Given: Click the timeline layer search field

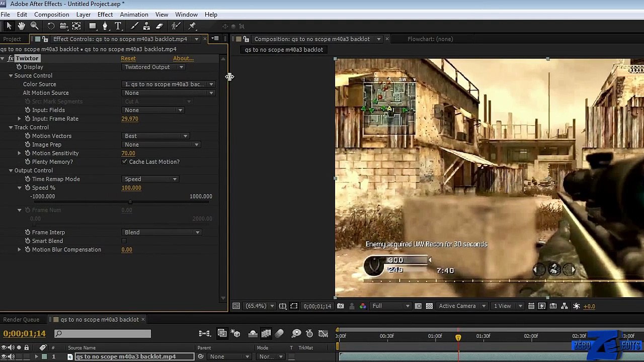Looking at the screenshot, I should [x=103, y=333].
